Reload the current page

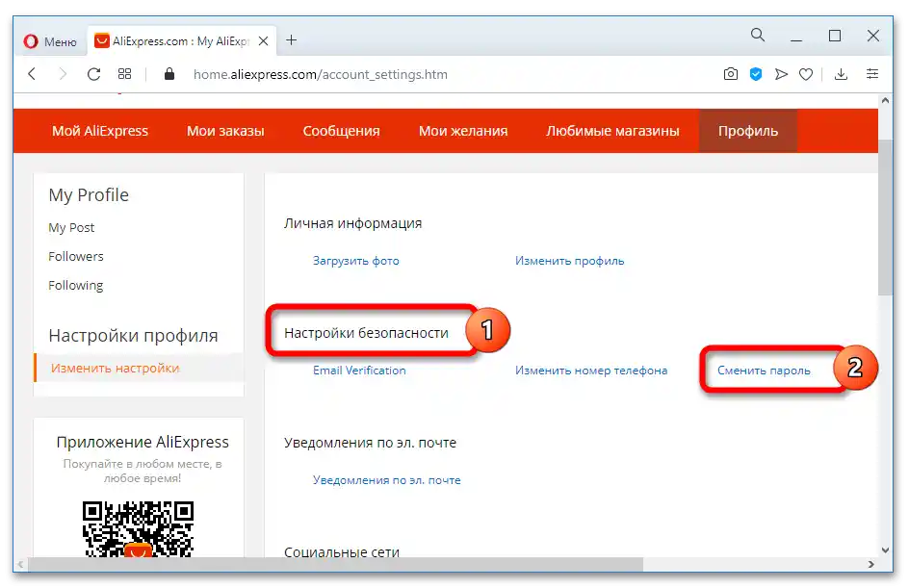[x=93, y=74]
